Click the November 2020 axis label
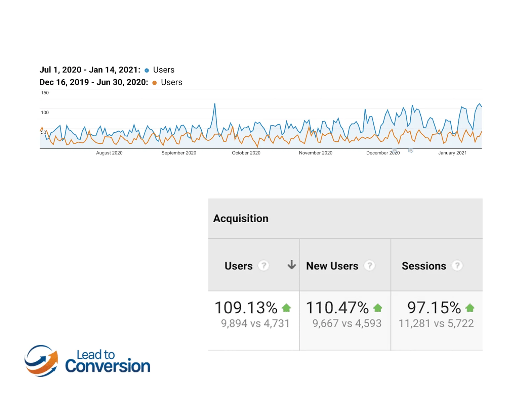 point(316,153)
